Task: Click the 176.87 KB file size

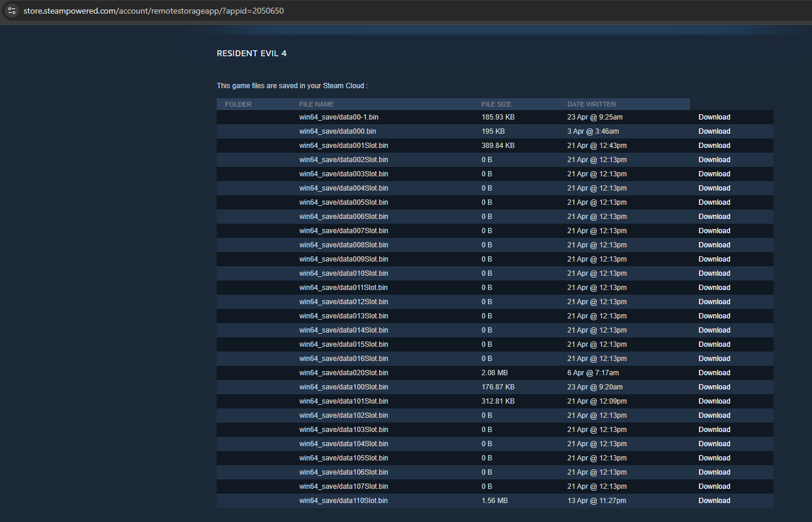Action: click(x=498, y=387)
